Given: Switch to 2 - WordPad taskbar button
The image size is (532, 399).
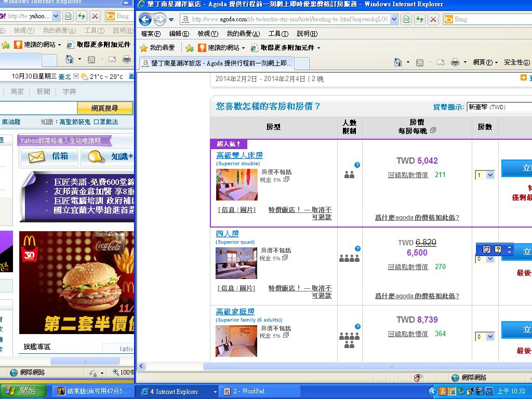Looking at the screenshot, I should click(259, 392).
